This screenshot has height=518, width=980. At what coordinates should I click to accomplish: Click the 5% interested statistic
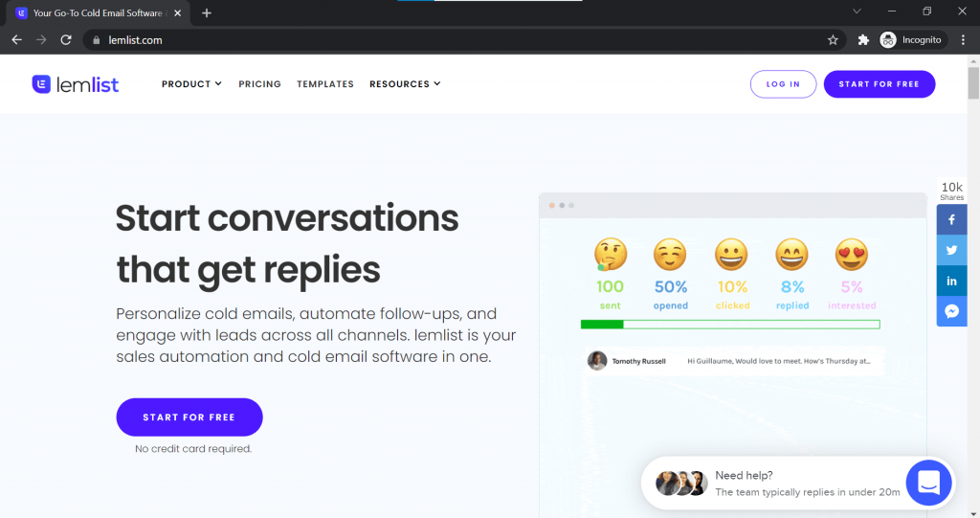pyautogui.click(x=852, y=295)
